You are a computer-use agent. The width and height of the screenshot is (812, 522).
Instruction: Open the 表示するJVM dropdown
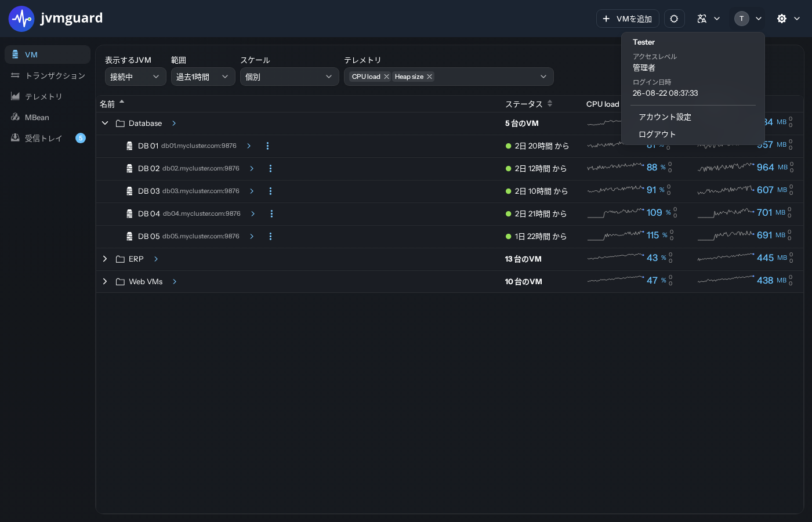(x=135, y=77)
